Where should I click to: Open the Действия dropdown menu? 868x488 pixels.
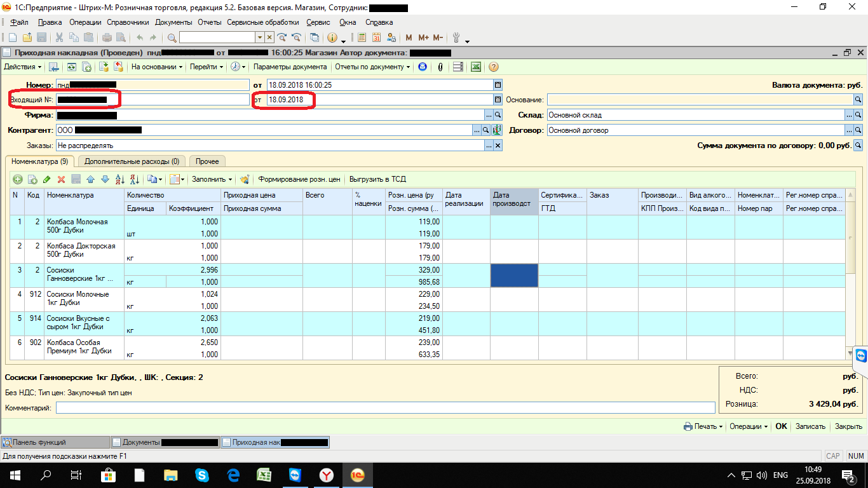pyautogui.click(x=23, y=67)
